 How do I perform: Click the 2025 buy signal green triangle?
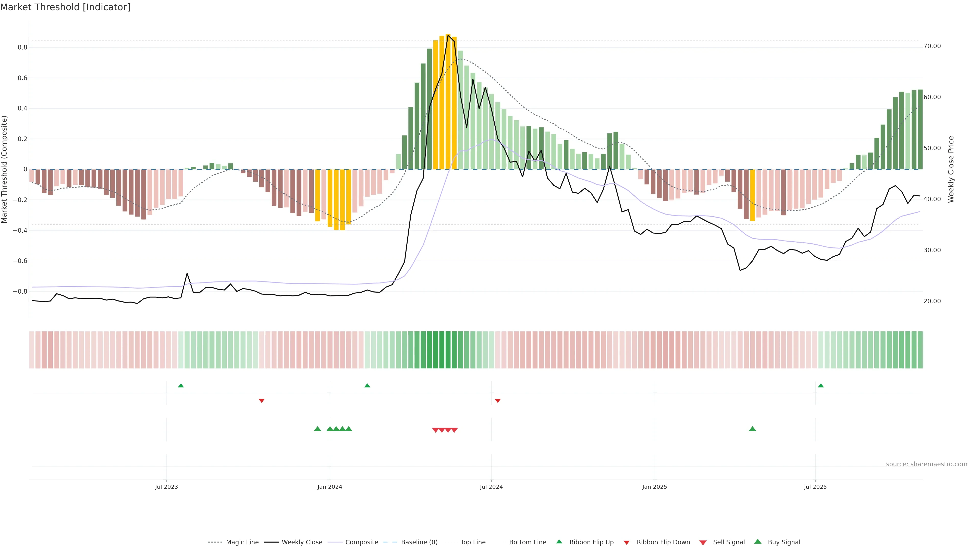[752, 429]
